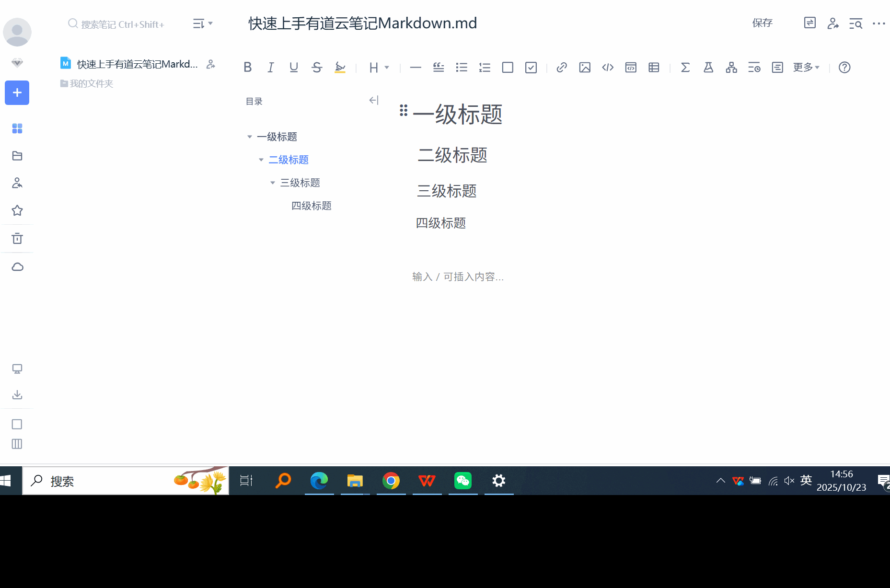The height and width of the screenshot is (588, 890).
Task: Open starred favorites in sidebar
Action: [17, 210]
